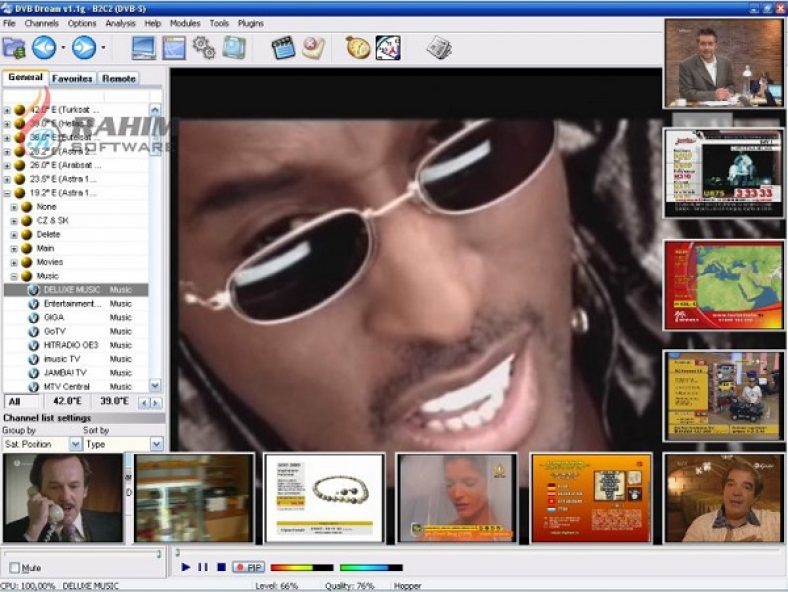This screenshot has width=788, height=592.
Task: Open the newspaper EPG icon
Action: click(x=439, y=48)
